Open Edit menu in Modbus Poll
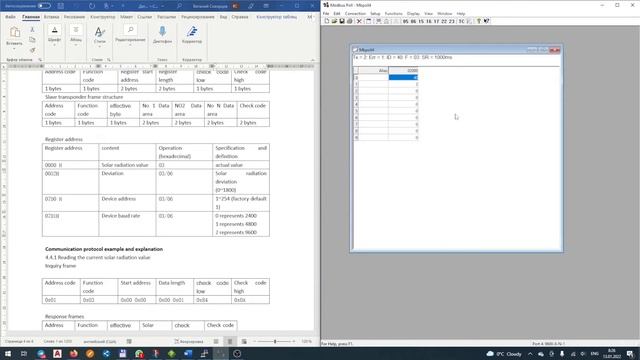Viewport: 640px width, 360px height. tap(337, 13)
